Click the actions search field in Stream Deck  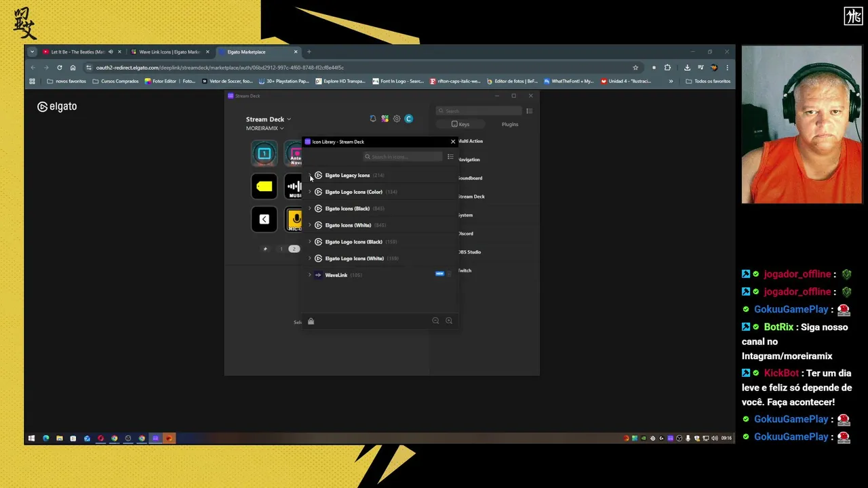click(479, 111)
